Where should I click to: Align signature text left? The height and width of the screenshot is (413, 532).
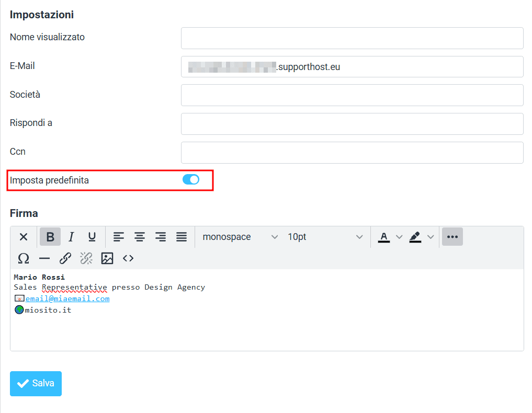(118, 237)
